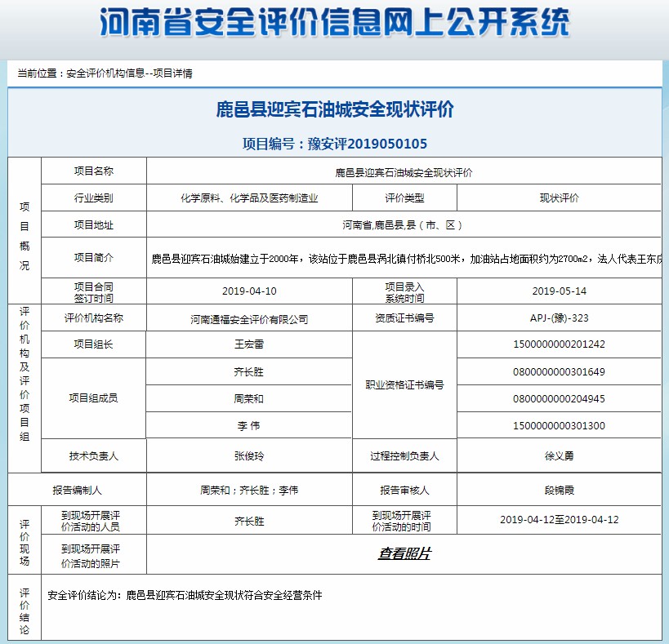
Task: Select 化学原料、化学品及医药制造业 cell
Action: tap(250, 198)
